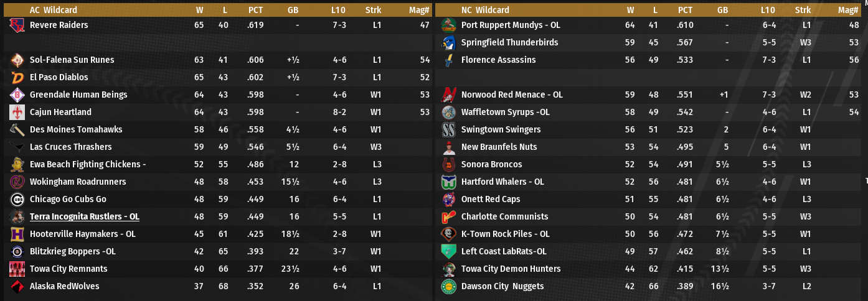Image resolution: width=868 pixels, height=301 pixels.
Task: Click the Hooterville Haymakers logo icon
Action: point(17,234)
